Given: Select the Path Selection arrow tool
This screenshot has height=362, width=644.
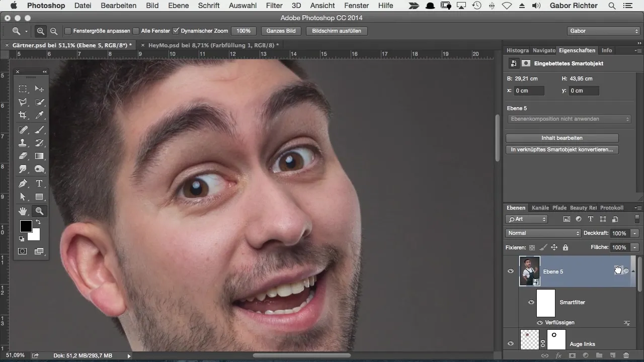Looking at the screenshot, I should pyautogui.click(x=23, y=197).
